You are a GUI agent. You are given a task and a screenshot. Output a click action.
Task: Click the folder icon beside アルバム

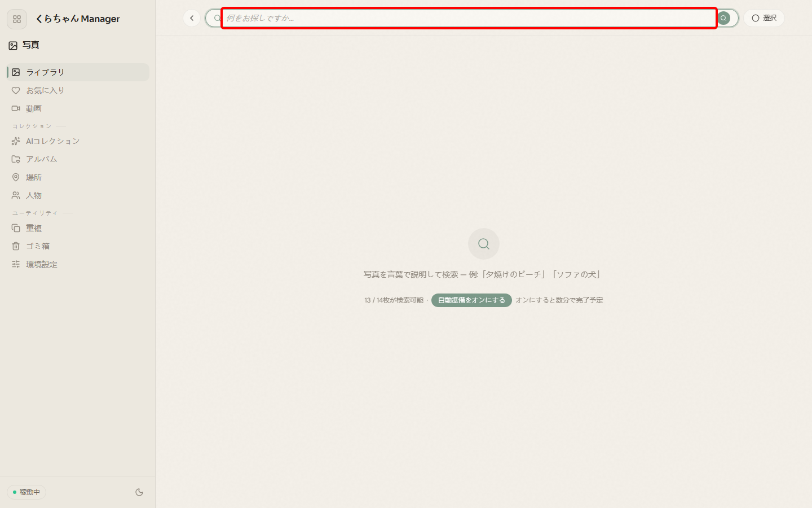16,159
